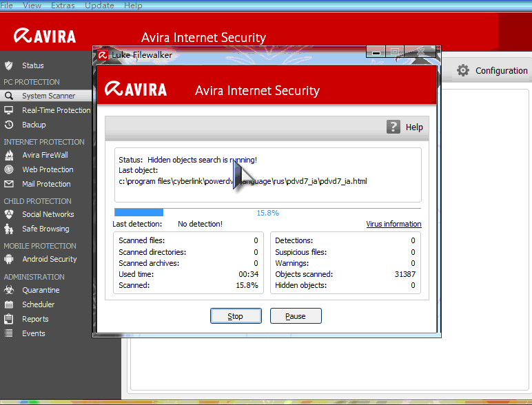Click the Reports clipboard icon
Image resolution: width=532 pixels, height=405 pixels.
pos(9,319)
